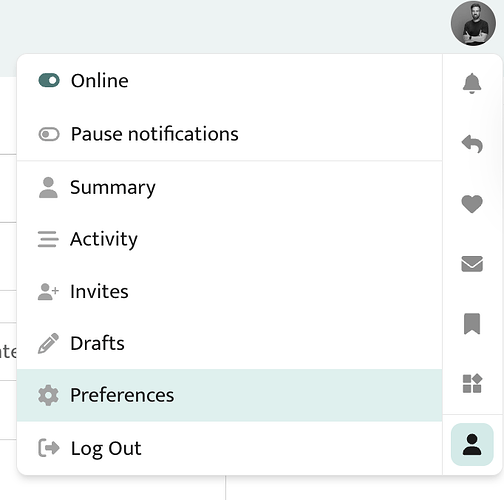Viewport: 504px width, 500px height.
Task: Click the Online label text
Action: pyautogui.click(x=100, y=81)
